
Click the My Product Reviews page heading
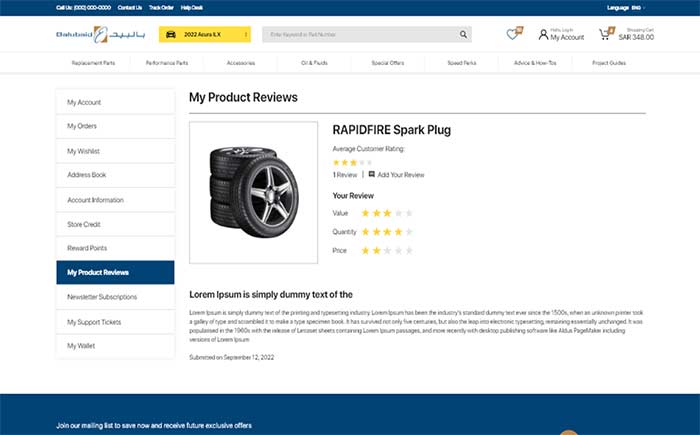pyautogui.click(x=243, y=97)
